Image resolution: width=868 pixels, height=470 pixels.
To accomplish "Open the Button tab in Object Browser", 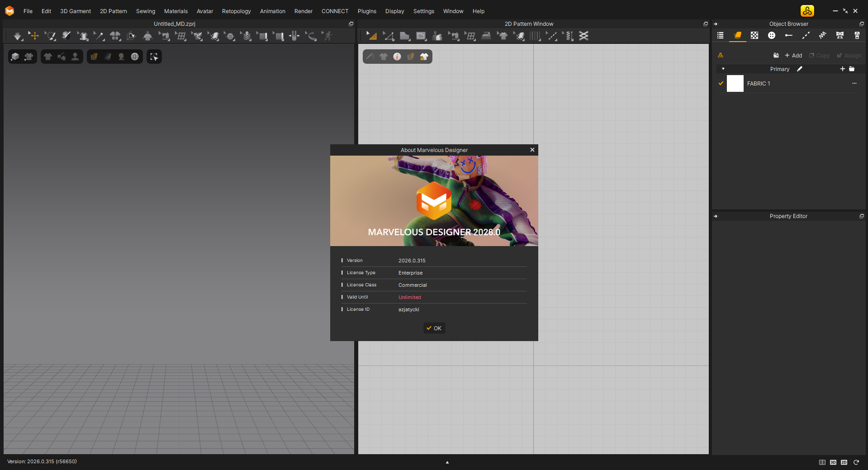I will (772, 35).
